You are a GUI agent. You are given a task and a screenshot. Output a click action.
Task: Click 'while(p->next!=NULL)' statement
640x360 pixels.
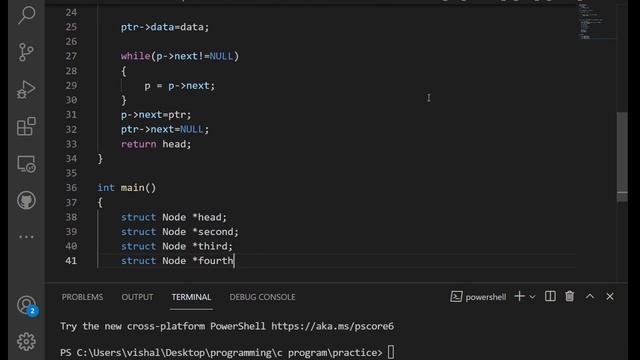(x=180, y=56)
